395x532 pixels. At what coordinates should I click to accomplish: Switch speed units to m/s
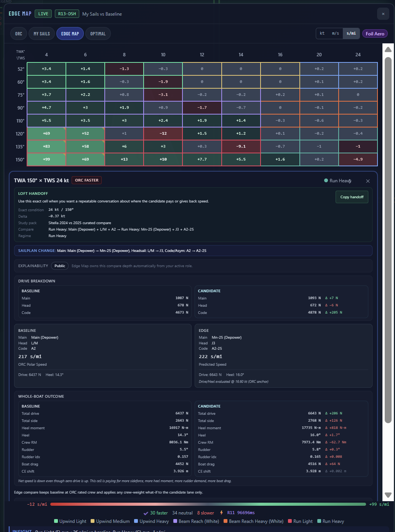336,33
